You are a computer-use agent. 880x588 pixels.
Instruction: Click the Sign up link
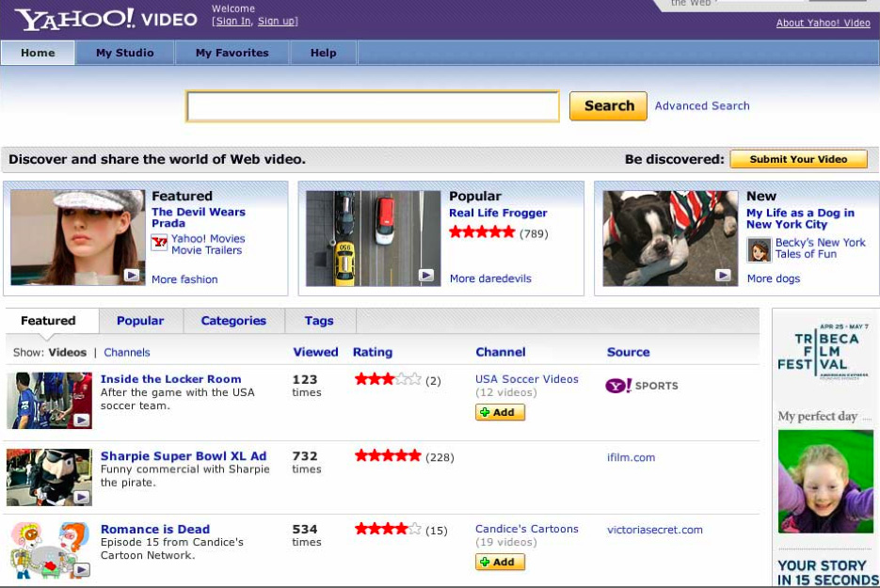[x=276, y=22]
